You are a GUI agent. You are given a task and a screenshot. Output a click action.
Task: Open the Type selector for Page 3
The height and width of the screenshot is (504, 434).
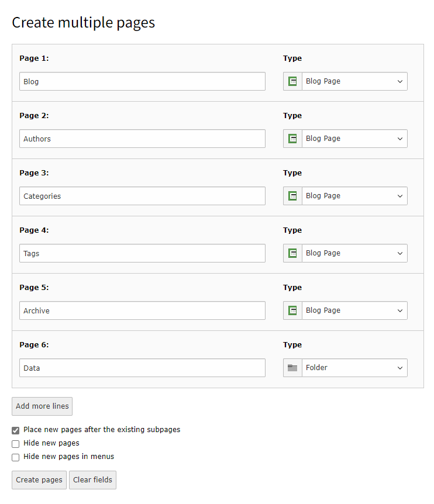point(354,196)
